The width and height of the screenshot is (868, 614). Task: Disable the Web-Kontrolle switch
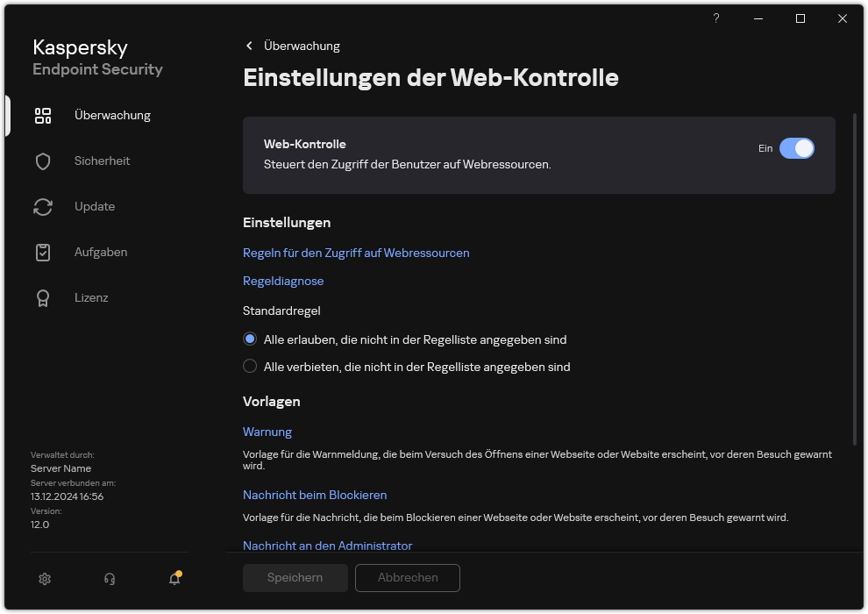click(798, 148)
